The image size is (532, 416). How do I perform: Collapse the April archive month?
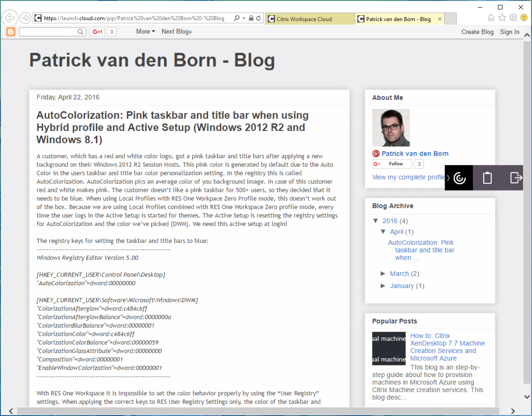(x=383, y=232)
